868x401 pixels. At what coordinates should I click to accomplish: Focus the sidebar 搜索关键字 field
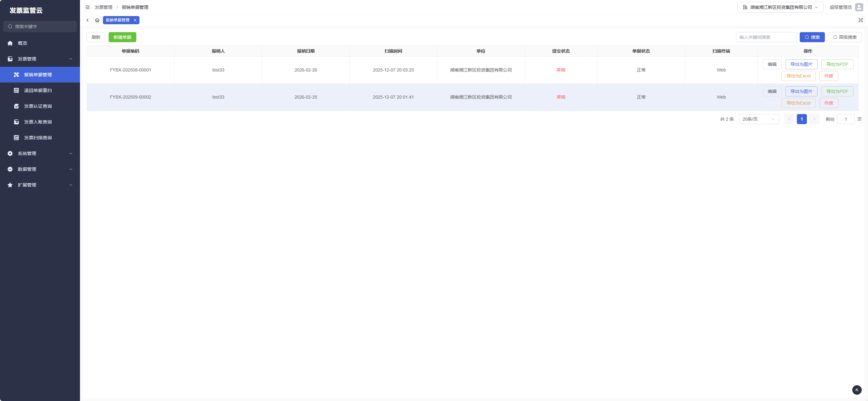(x=40, y=27)
